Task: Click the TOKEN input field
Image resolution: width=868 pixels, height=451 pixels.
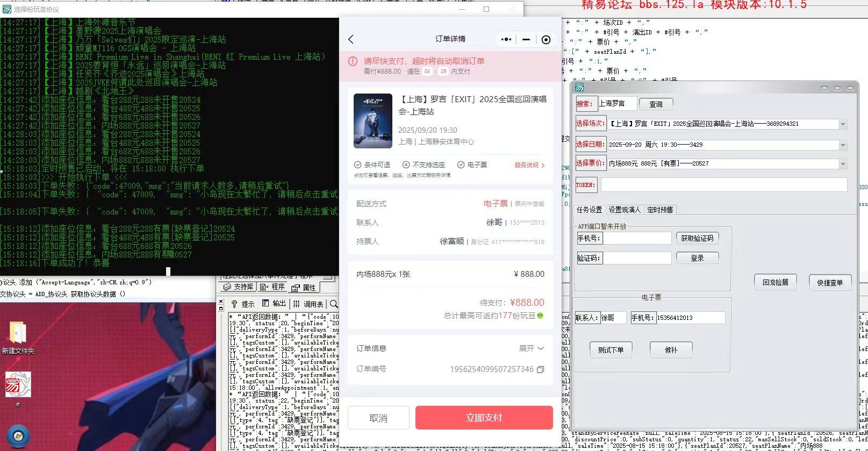Action: coord(724,185)
